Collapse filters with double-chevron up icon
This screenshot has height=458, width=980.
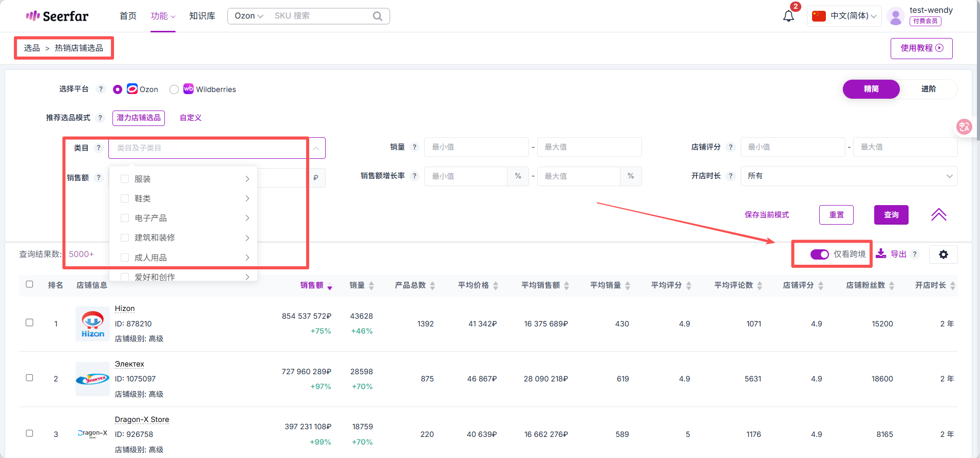[x=938, y=215]
